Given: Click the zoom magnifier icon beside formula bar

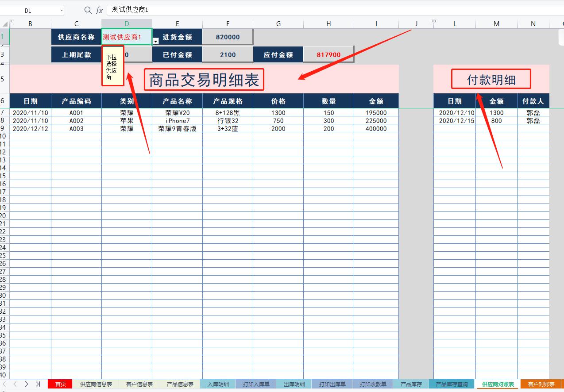Looking at the screenshot, I should click(88, 10).
